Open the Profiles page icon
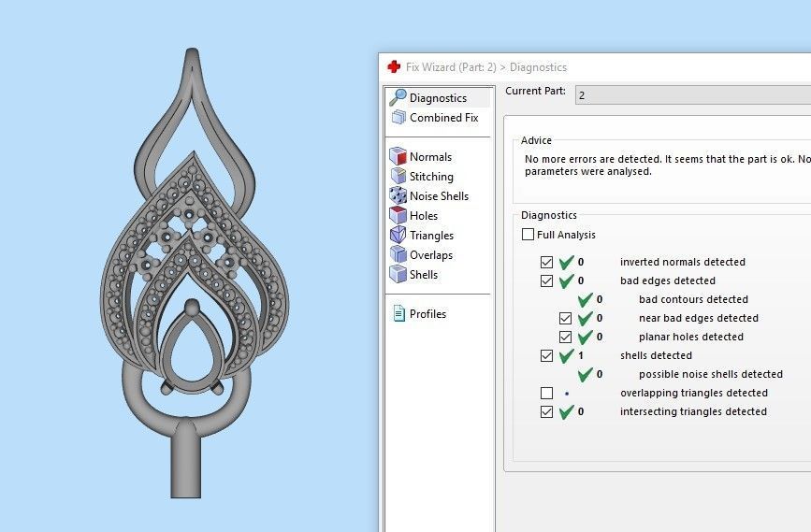Viewport: 811px width, 532px height. tap(398, 314)
